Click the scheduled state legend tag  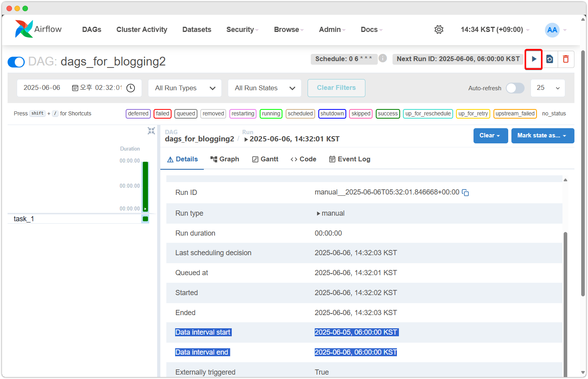tap(300, 114)
